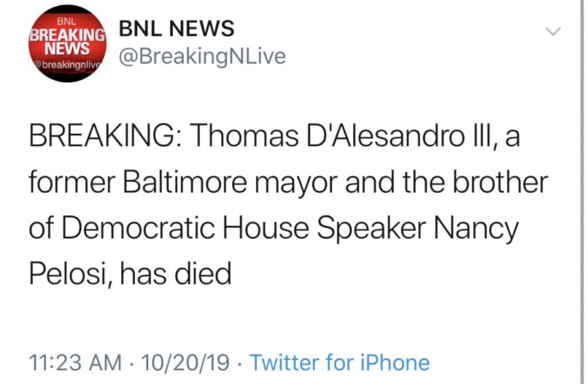588x384 pixels.
Task: Click BREAKING NEWS text inside the avatar
Action: coord(68,40)
